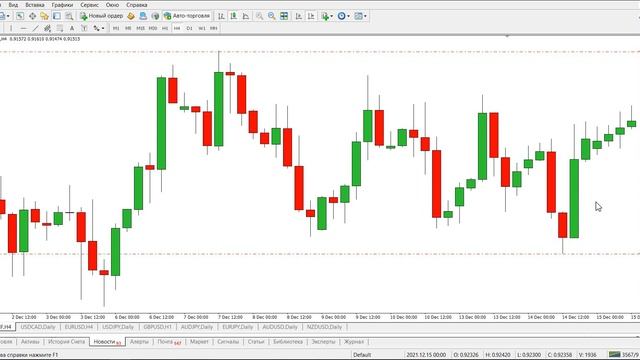Toggle the Terminal panel icon
The width and height of the screenshot is (640, 360).
click(x=57, y=16)
